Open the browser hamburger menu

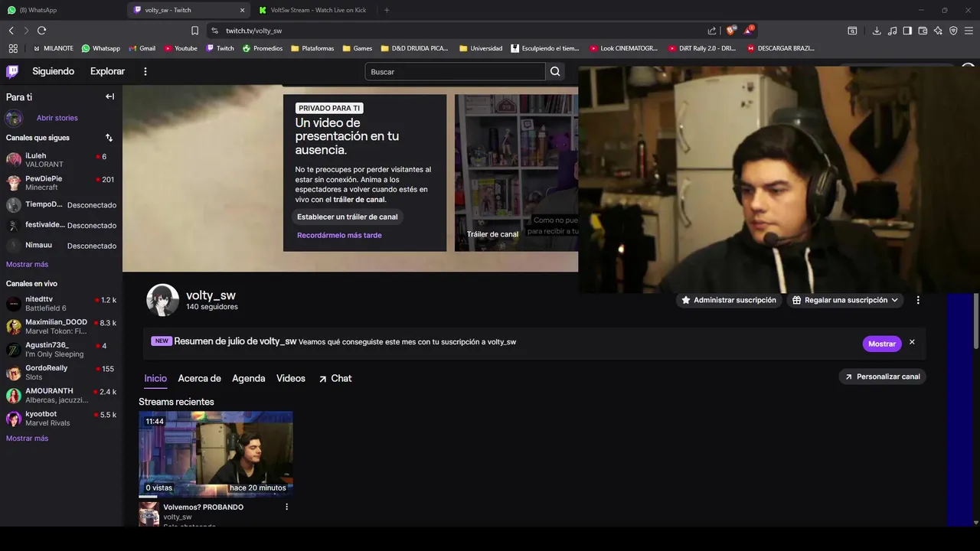tap(969, 31)
